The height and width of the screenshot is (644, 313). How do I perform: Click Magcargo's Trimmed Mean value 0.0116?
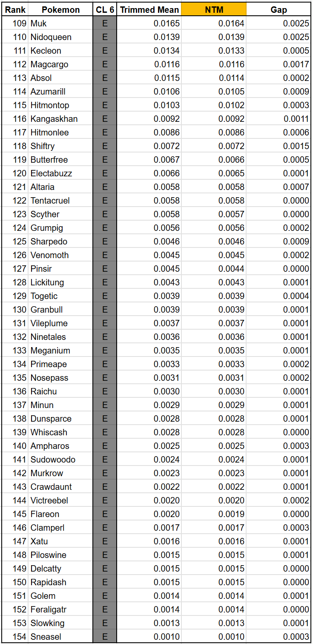click(x=149, y=64)
